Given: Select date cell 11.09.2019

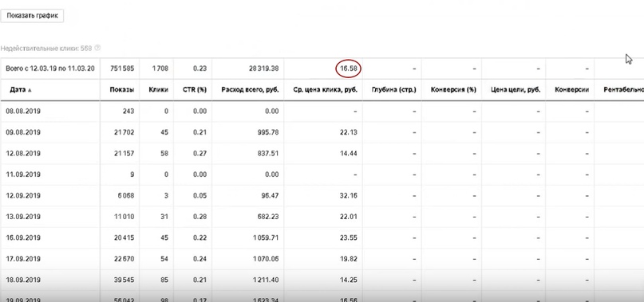Looking at the screenshot, I should (x=23, y=175).
